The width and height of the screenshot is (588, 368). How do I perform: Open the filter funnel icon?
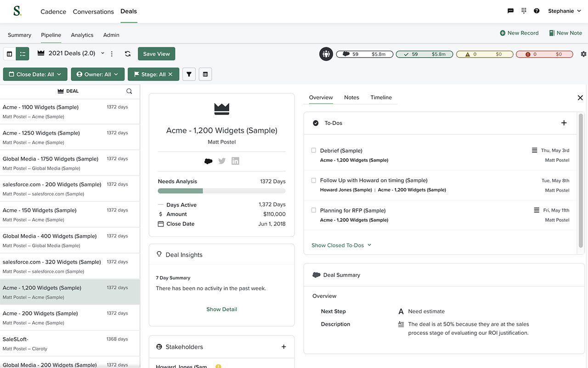coord(189,74)
